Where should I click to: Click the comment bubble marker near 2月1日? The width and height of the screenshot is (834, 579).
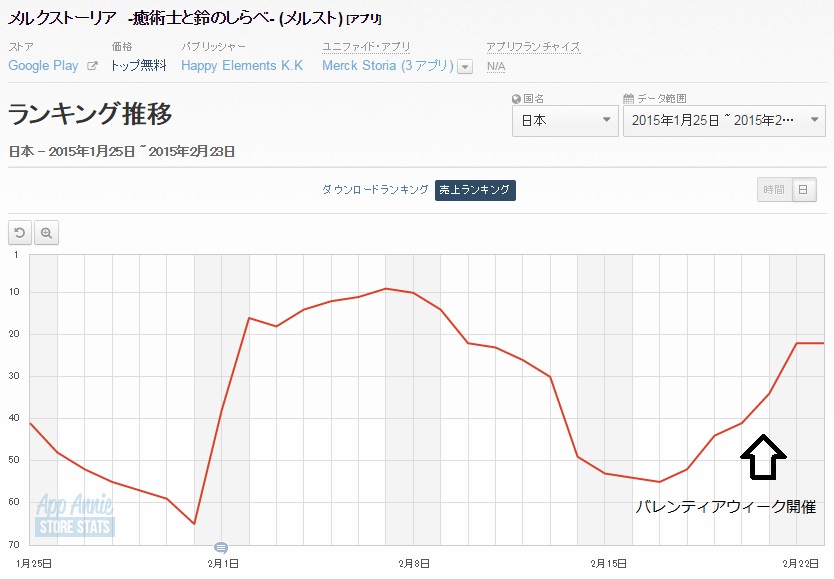221,547
